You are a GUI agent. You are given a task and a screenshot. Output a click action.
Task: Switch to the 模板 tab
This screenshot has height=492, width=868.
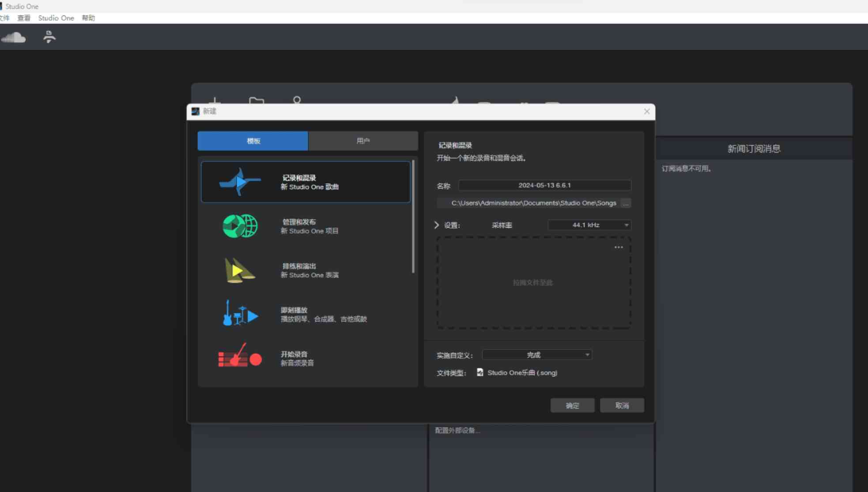(x=253, y=141)
